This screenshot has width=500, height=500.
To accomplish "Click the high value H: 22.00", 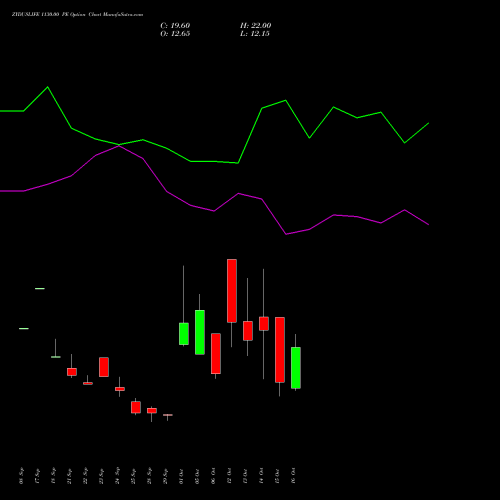I will 255,26.
